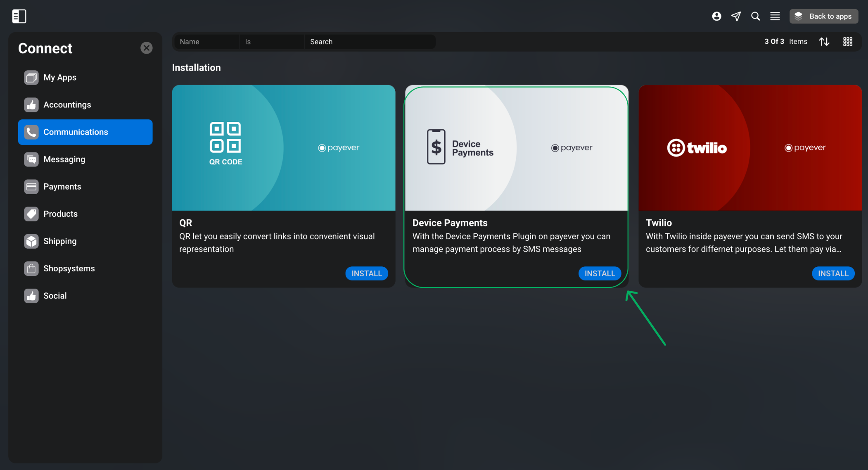Switch to grid view icon
This screenshot has height=470, width=868.
[848, 42]
